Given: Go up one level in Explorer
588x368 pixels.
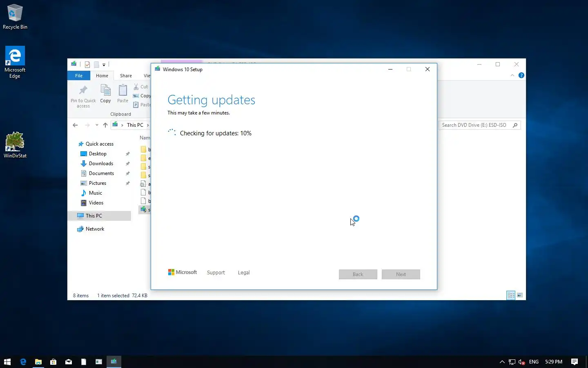Looking at the screenshot, I should [105, 125].
